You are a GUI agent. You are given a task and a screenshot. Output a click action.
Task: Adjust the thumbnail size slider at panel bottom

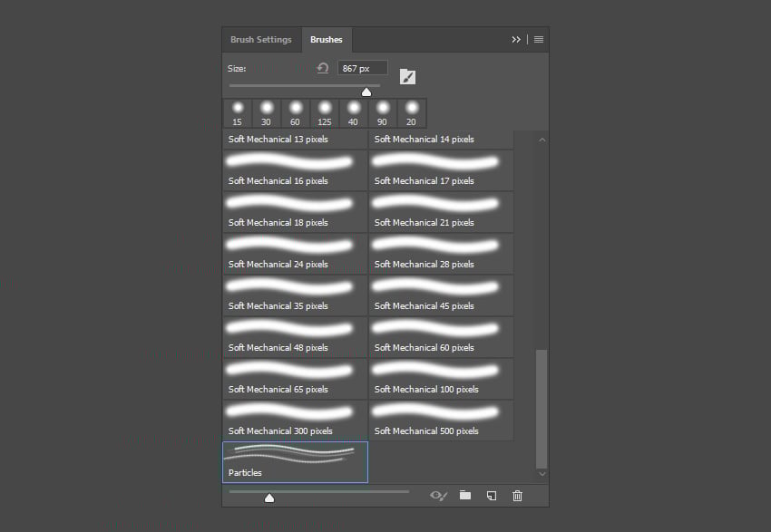tap(269, 497)
